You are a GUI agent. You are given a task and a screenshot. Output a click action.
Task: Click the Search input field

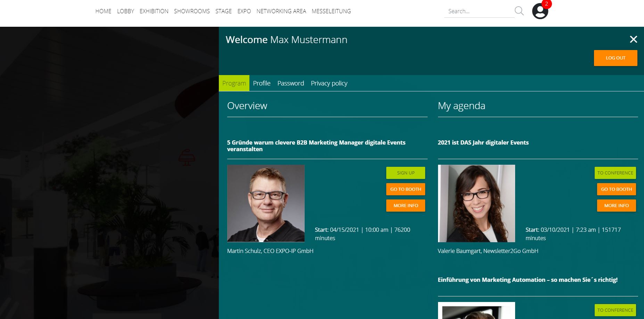coord(479,11)
